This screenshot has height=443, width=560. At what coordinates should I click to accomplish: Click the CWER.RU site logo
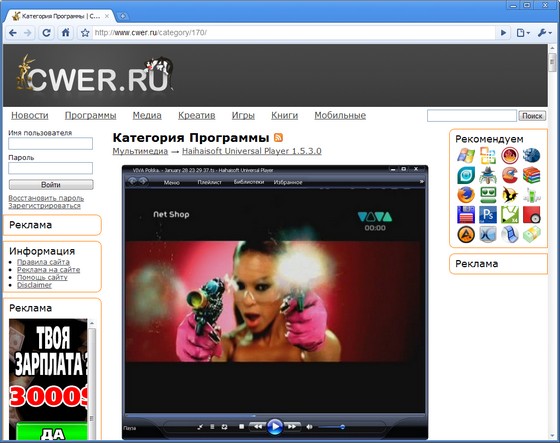[95, 75]
